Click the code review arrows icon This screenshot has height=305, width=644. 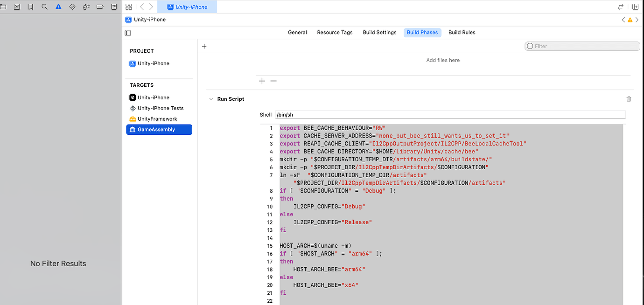(620, 7)
